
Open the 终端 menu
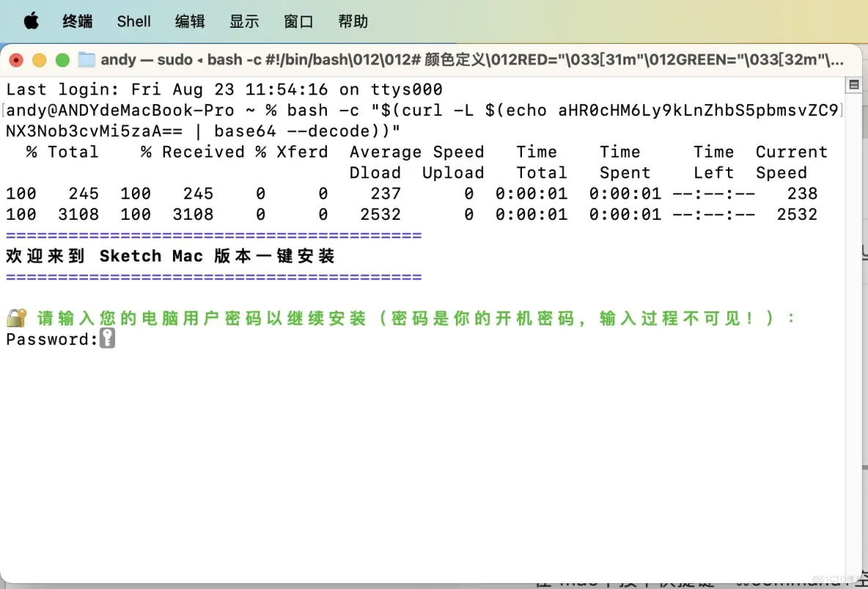tap(78, 21)
